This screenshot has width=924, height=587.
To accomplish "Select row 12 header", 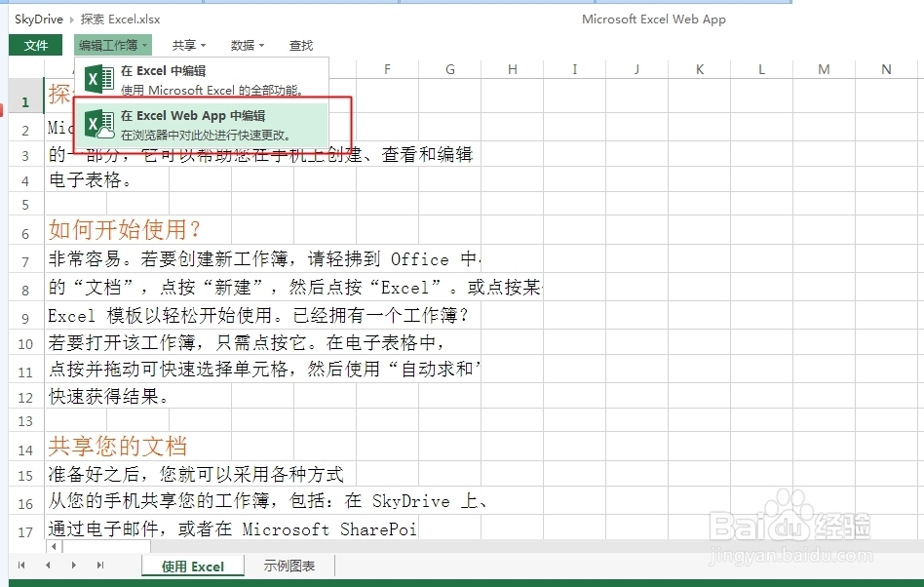I will tap(26, 396).
